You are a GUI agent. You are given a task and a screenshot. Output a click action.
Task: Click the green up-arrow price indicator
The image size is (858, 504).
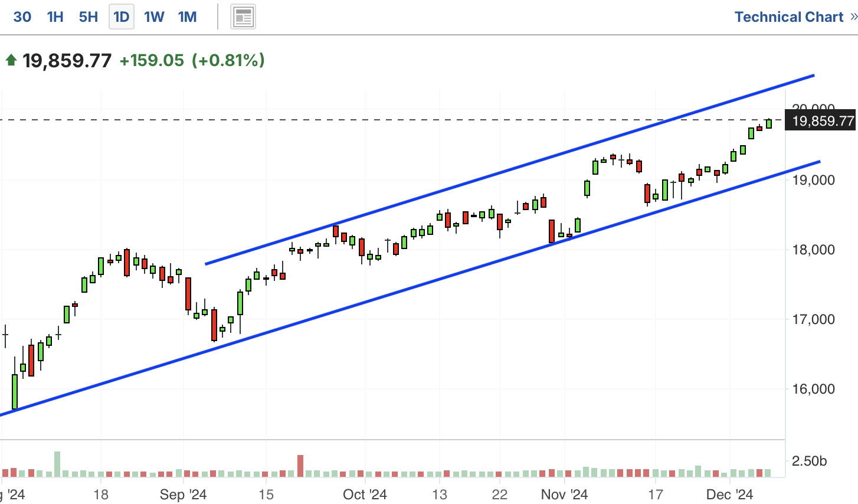pyautogui.click(x=11, y=60)
